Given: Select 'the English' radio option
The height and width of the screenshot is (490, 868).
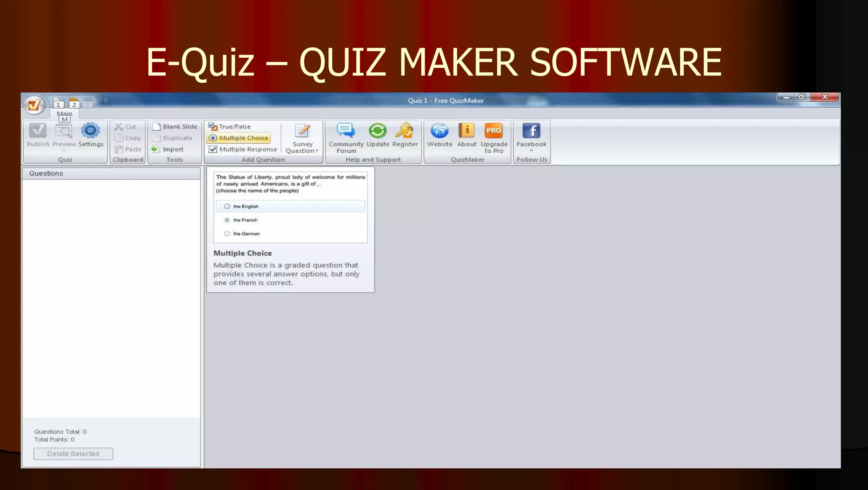Looking at the screenshot, I should click(x=227, y=207).
